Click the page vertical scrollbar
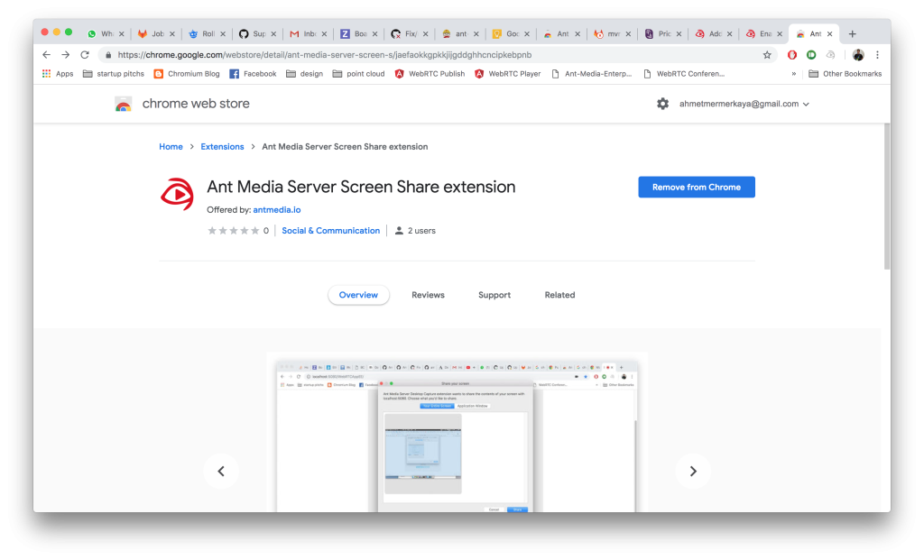 887,197
